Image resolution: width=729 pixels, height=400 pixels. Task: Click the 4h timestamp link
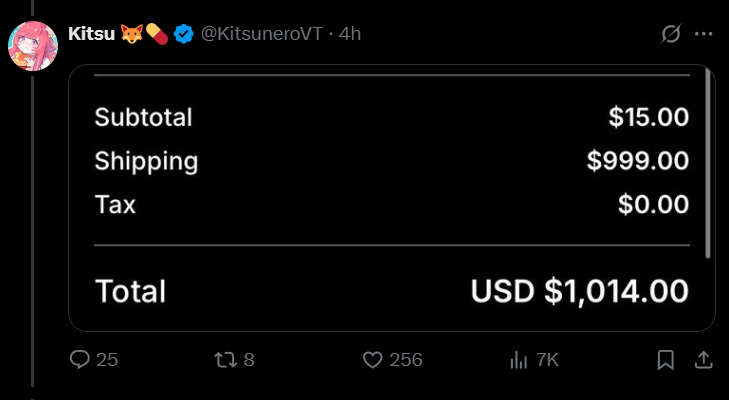pyautogui.click(x=350, y=34)
